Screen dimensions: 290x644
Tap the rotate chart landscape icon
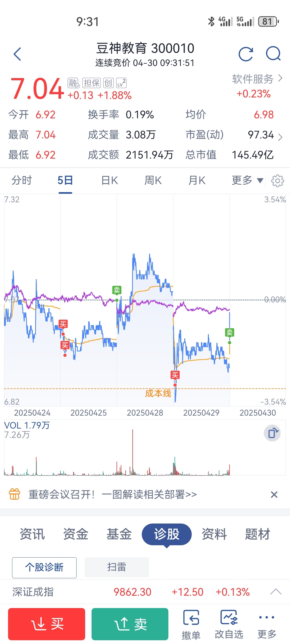click(272, 433)
